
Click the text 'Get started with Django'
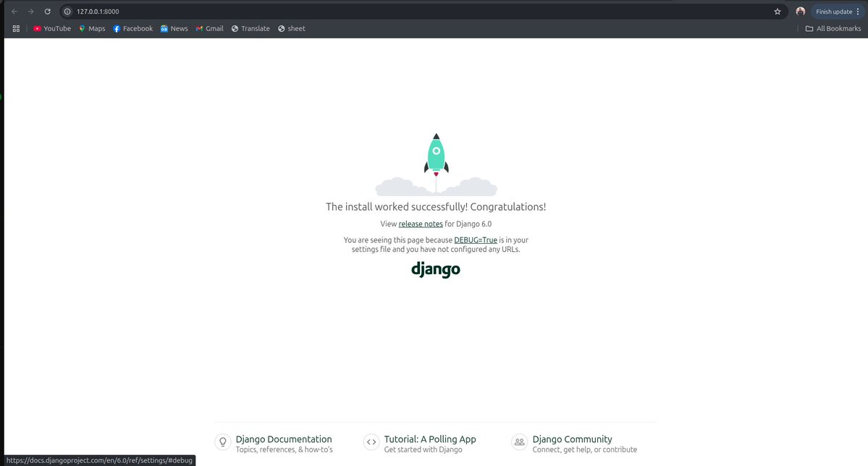(423, 450)
